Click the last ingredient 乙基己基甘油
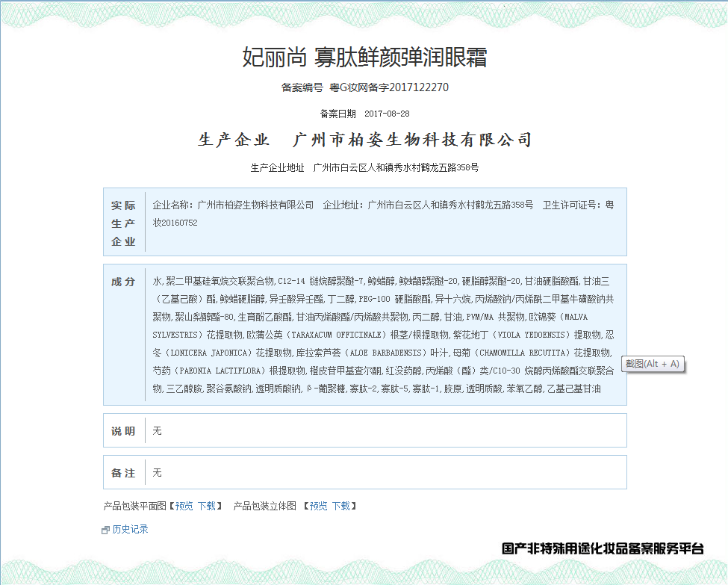This screenshot has height=585, width=728. 574,389
